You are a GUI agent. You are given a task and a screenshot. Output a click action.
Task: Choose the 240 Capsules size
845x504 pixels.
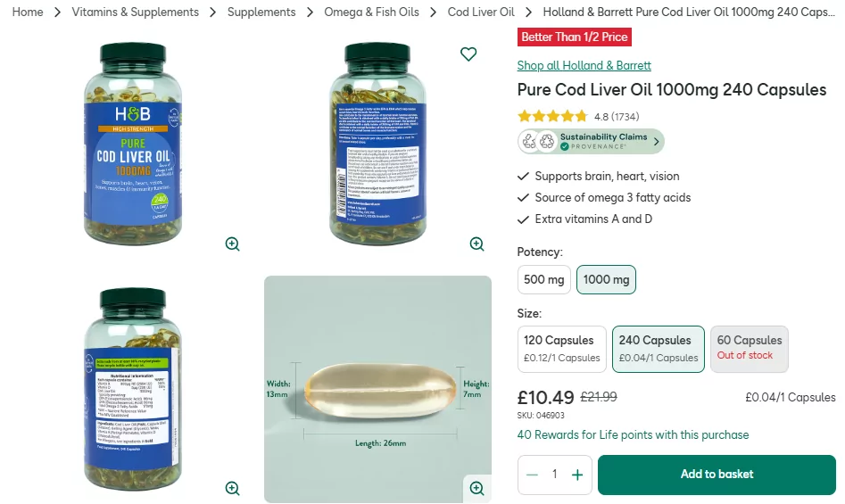(659, 349)
